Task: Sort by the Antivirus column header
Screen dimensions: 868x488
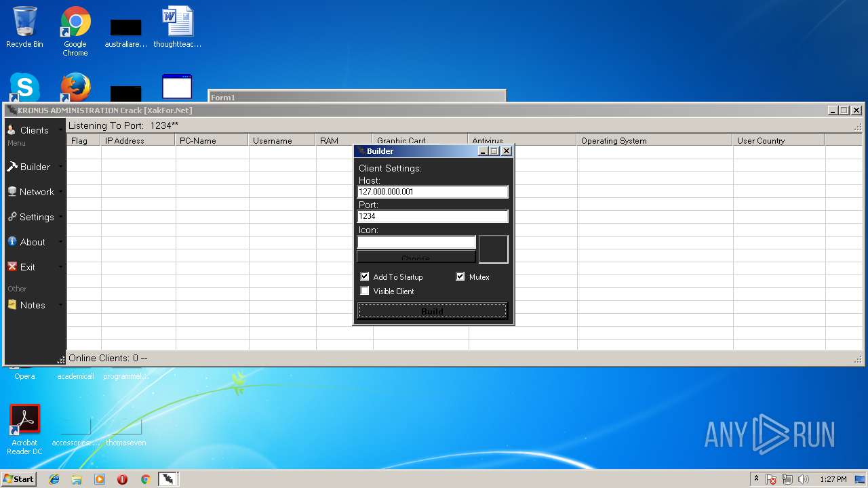Action: tap(522, 140)
